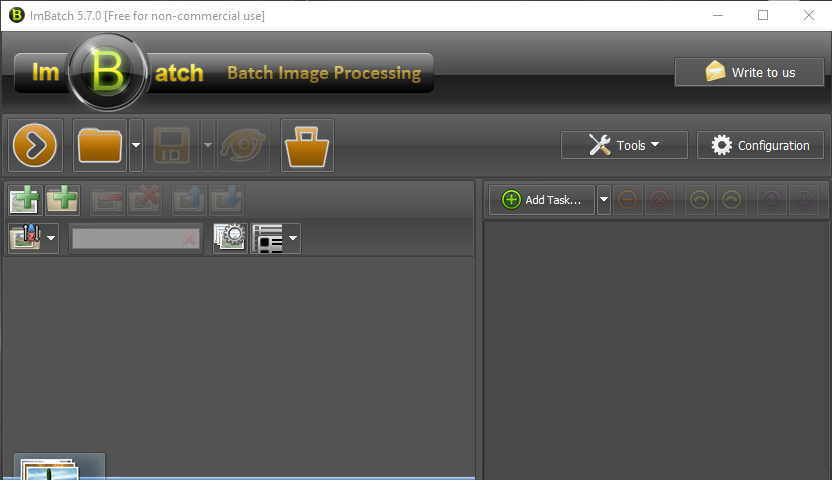Expand arrow next to Add Task

(x=604, y=200)
